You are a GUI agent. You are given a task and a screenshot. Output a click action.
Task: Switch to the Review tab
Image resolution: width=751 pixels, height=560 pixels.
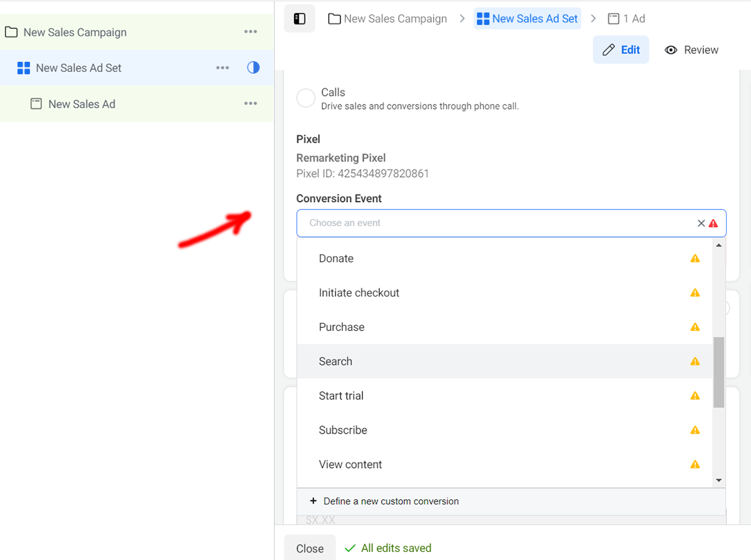pyautogui.click(x=692, y=50)
